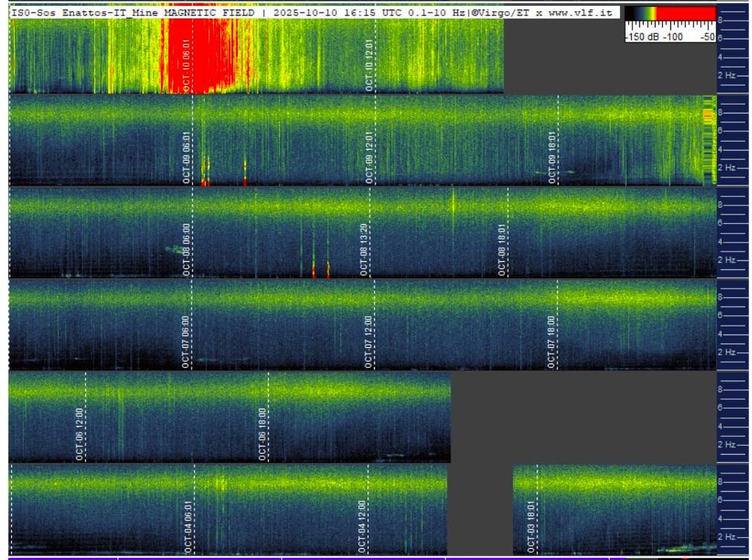Viewport: 752px width, 560px height.
Task: Click the www.vlf.it text in header
Action: 580,13
